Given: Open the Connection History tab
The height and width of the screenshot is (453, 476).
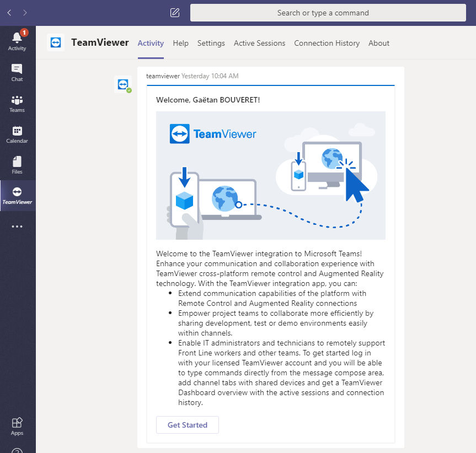Looking at the screenshot, I should click(327, 43).
